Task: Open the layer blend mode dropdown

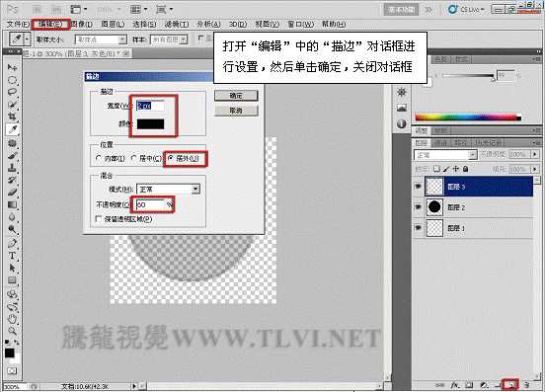Action: pyautogui.click(x=445, y=155)
